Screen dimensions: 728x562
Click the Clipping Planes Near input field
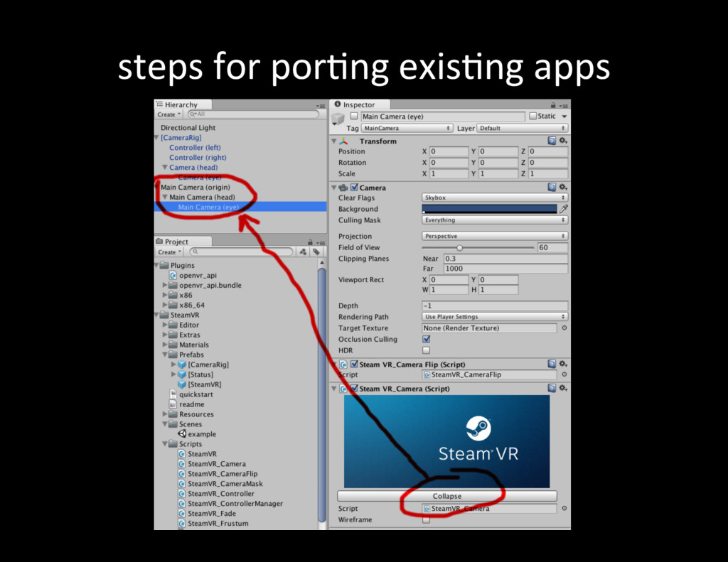tap(505, 259)
